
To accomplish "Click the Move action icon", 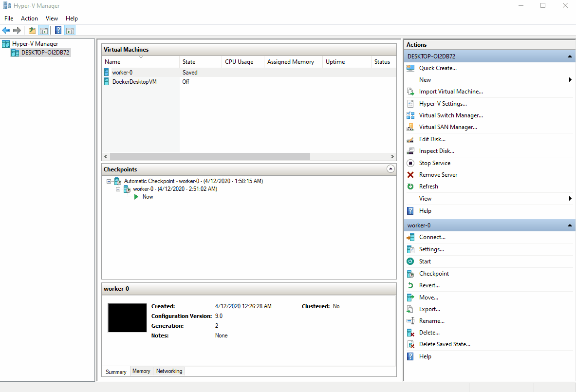I will click(410, 298).
